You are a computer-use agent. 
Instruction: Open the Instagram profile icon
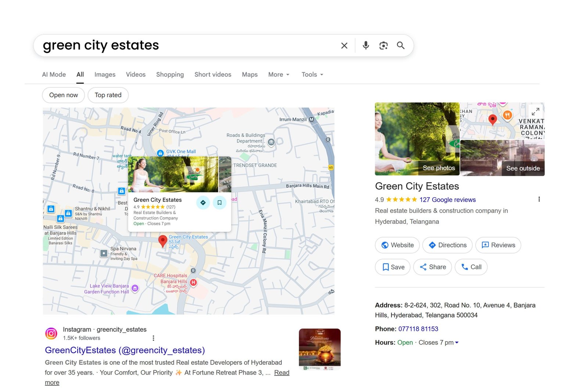pos(51,334)
